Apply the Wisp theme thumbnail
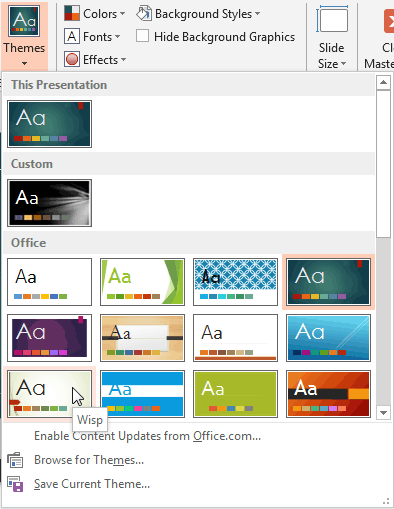Image resolution: width=394 pixels, height=509 pixels. (x=49, y=394)
